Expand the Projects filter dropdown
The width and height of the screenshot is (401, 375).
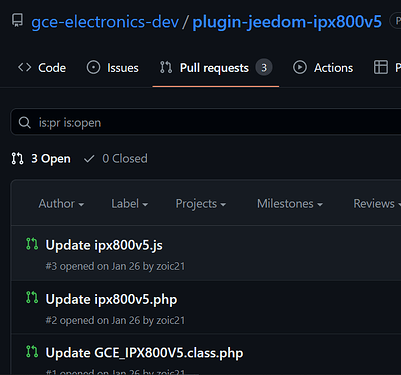[x=201, y=204]
